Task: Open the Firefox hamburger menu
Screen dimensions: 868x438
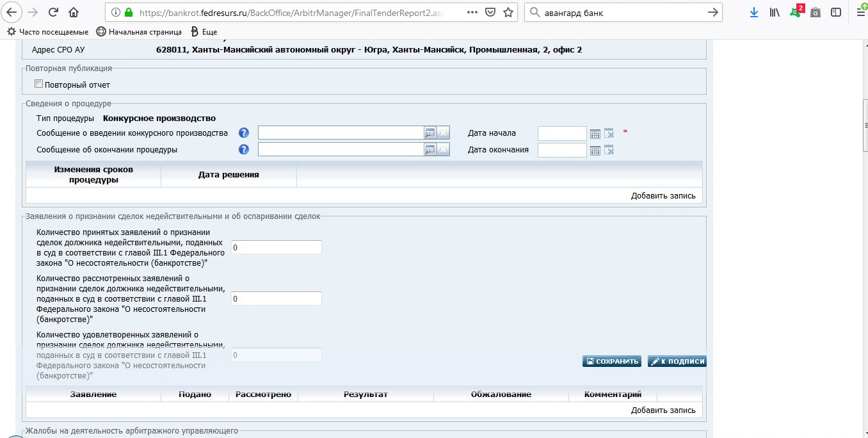Action: pyautogui.click(x=856, y=12)
